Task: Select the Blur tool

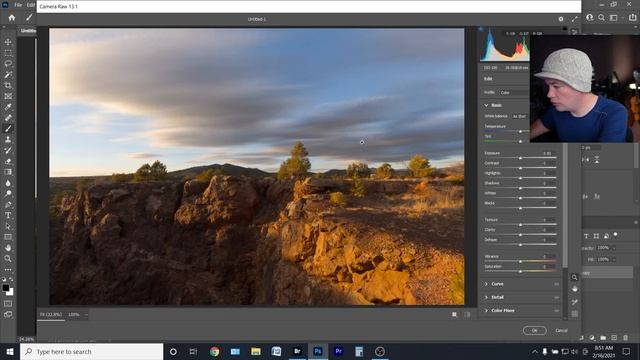Action: (x=8, y=183)
